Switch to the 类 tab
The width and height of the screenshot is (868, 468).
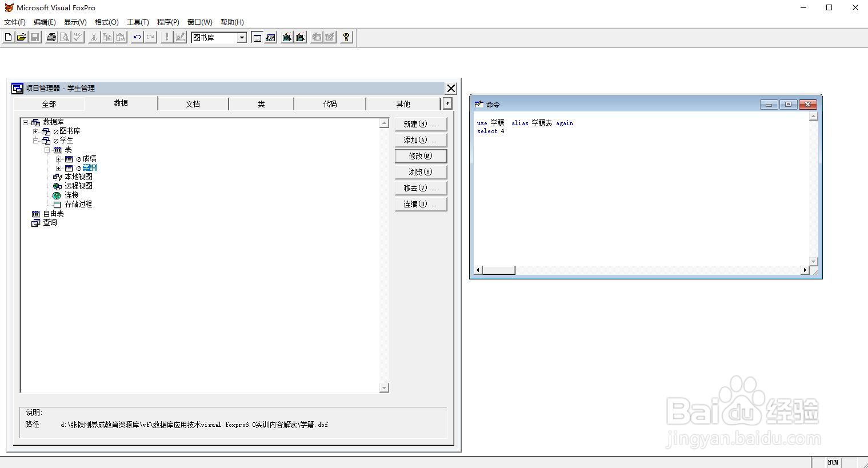pos(261,104)
